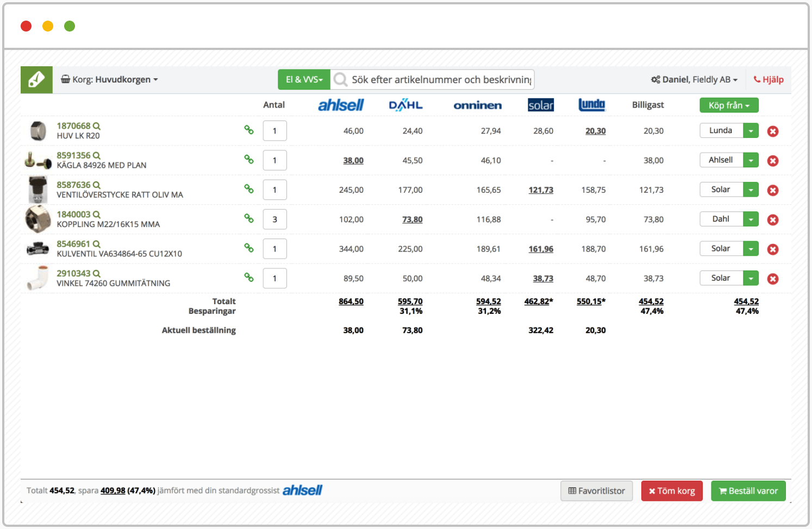Expand the El & VVS category dropdown
The image size is (812, 529).
(x=304, y=80)
